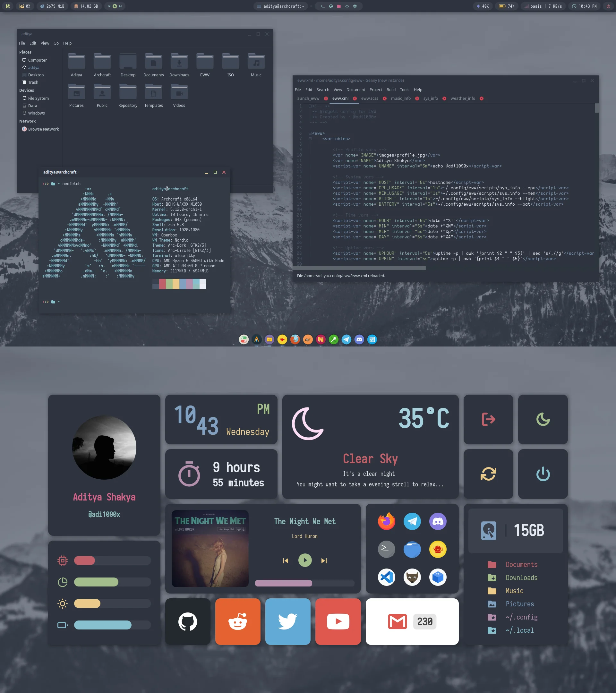616x693 pixels.
Task: Open Reddit via dashboard icon
Action: point(237,622)
